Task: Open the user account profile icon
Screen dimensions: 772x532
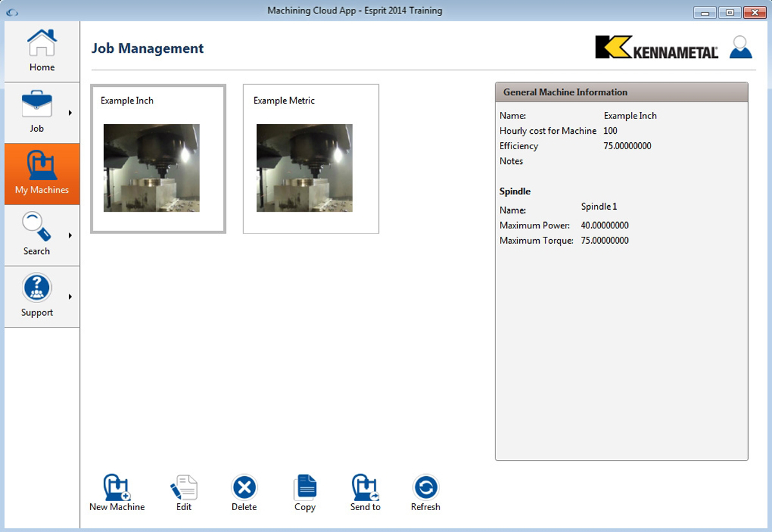Action: (x=740, y=48)
